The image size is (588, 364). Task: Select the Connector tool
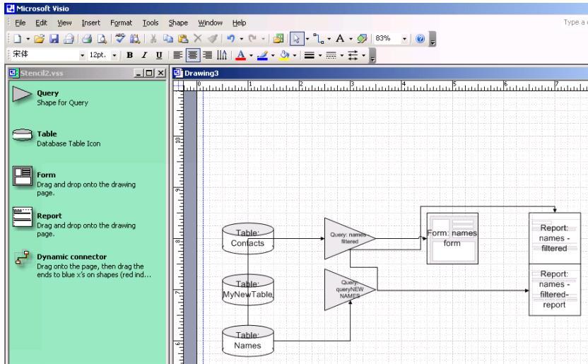[x=318, y=39]
